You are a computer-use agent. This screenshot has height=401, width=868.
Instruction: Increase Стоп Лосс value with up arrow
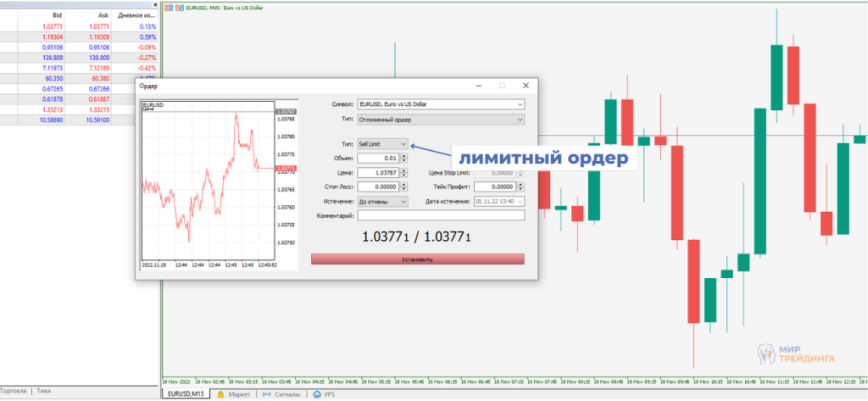[403, 184]
